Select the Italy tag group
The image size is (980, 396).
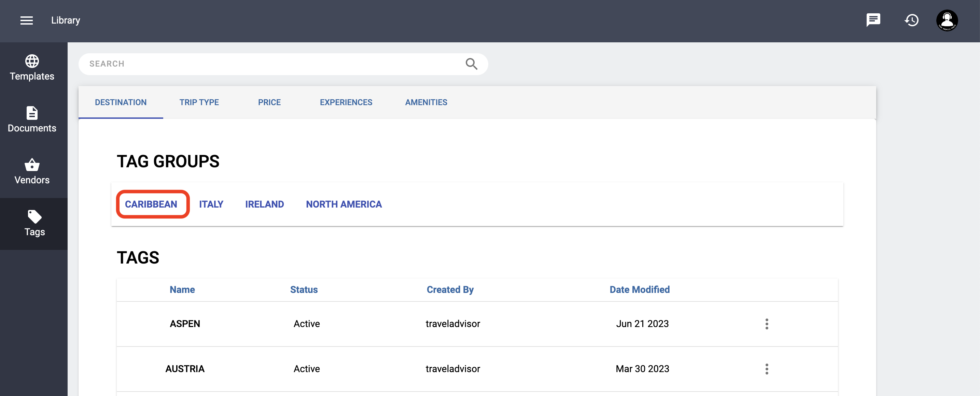point(211,204)
